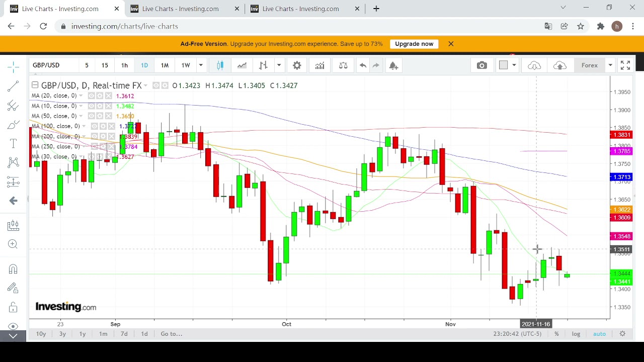Switch to candlestick chart style

pyautogui.click(x=220, y=65)
